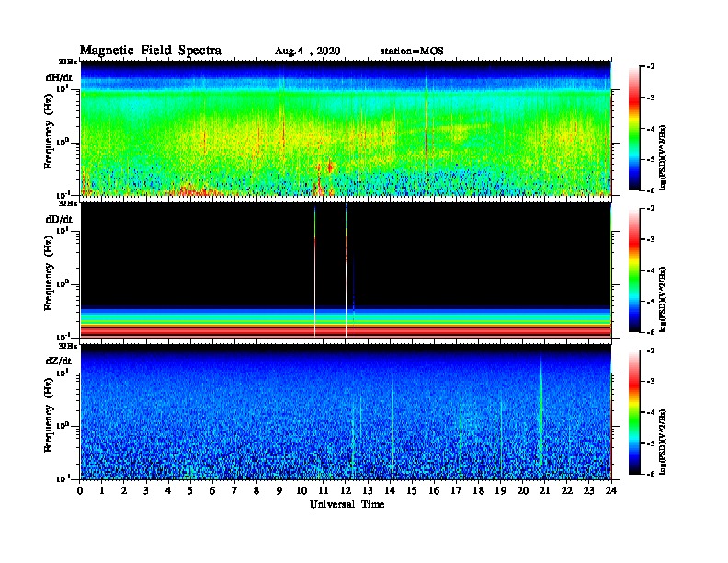728x563 pixels.
Task: Click the color bar beside the dZ/dt spectrogram
Action: point(634,412)
